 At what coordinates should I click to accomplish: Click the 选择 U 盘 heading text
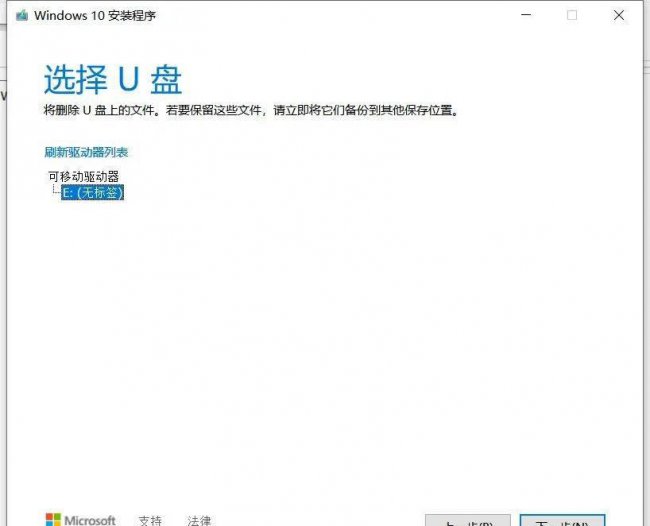(x=113, y=80)
